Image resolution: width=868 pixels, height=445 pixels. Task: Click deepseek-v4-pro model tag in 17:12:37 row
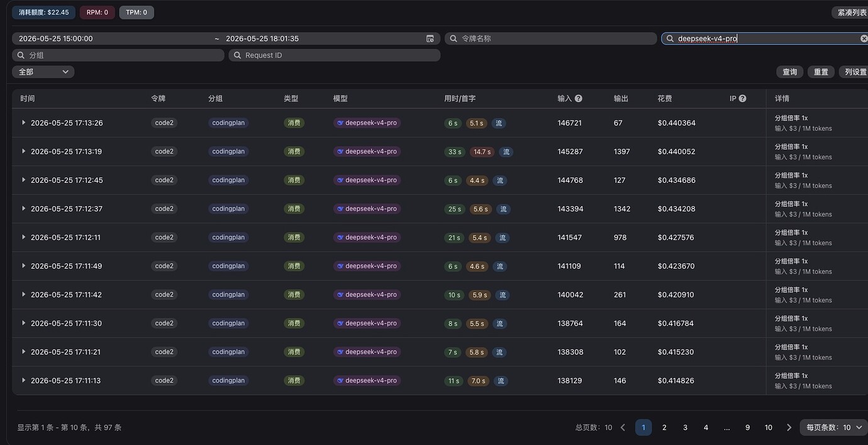[367, 209]
